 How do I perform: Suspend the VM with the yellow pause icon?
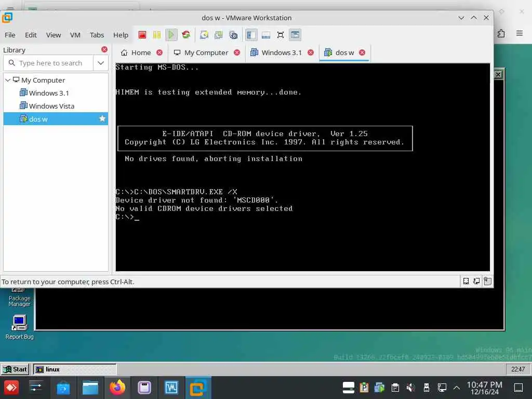pyautogui.click(x=157, y=35)
